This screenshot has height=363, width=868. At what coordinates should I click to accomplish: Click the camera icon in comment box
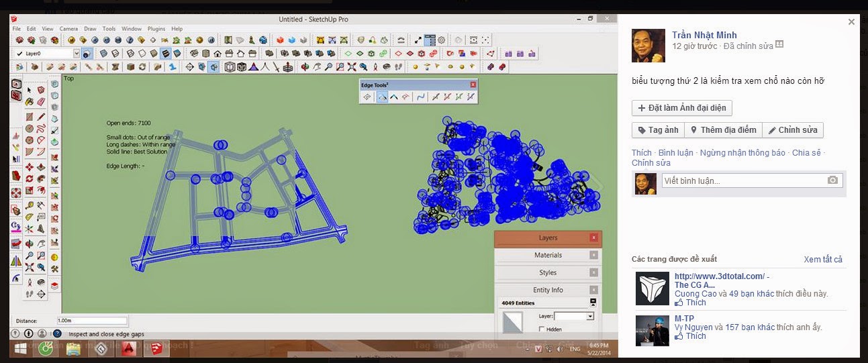point(832,180)
